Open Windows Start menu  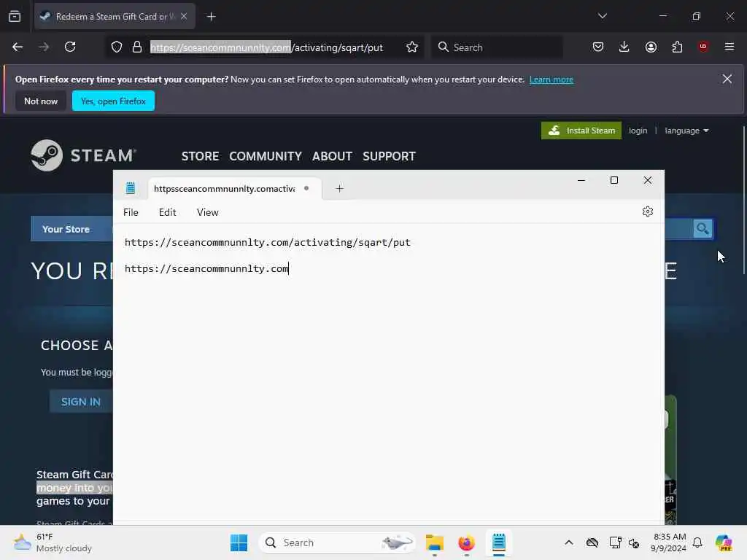[239, 542]
